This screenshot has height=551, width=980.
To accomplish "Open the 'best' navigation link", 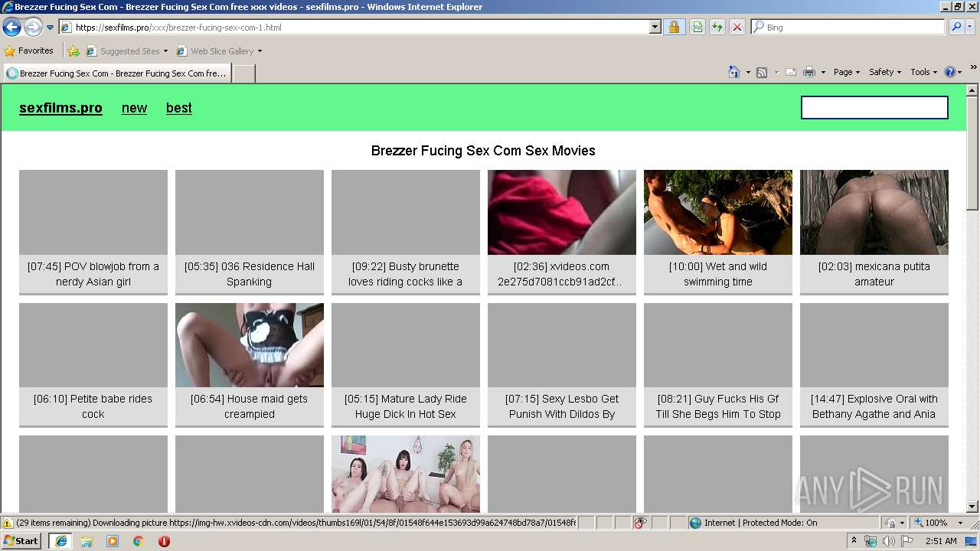I will [179, 108].
